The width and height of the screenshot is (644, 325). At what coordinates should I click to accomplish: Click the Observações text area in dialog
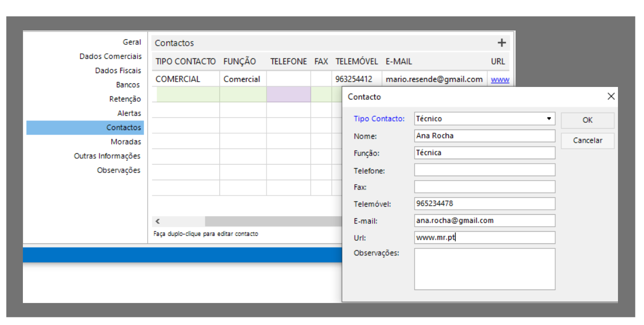click(x=484, y=269)
